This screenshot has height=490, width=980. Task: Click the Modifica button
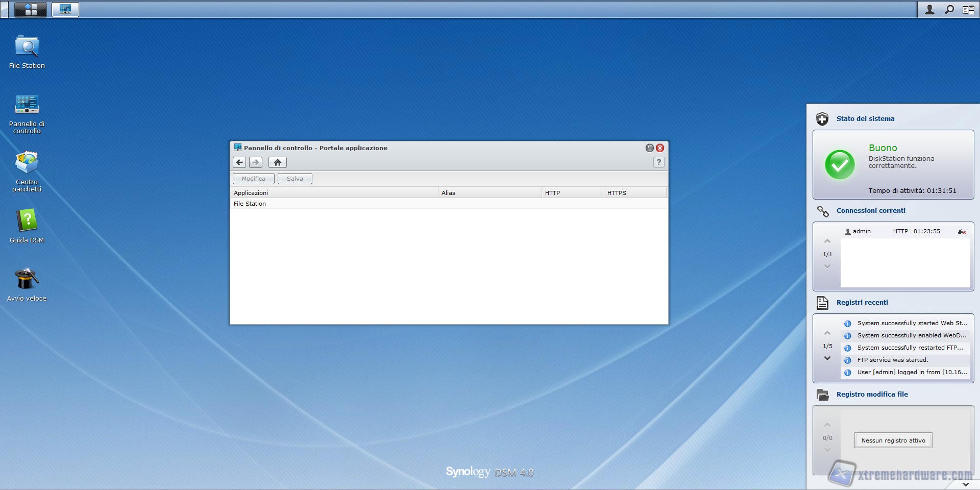[x=253, y=179]
